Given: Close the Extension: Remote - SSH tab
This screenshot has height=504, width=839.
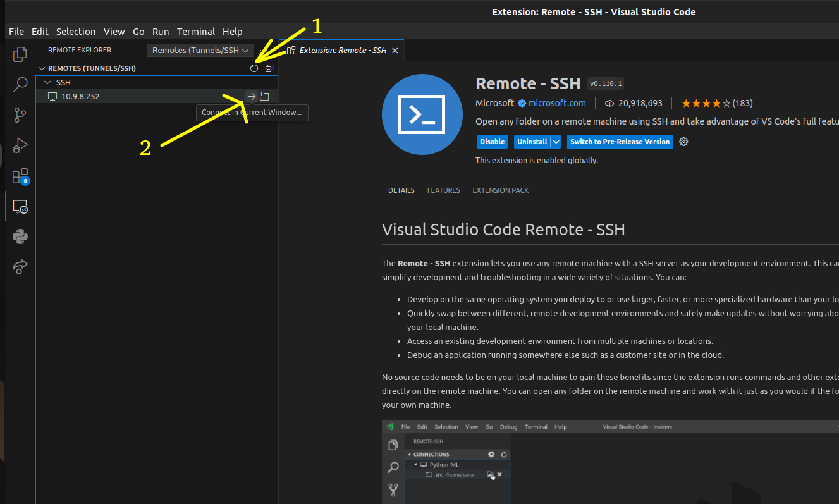Looking at the screenshot, I should (395, 50).
